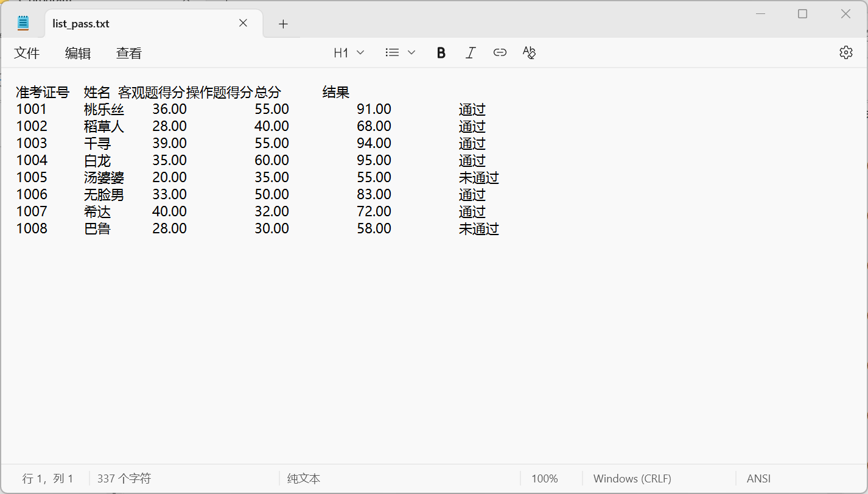868x494 pixels.
Task: Open the list style dropdown
Action: pyautogui.click(x=411, y=52)
